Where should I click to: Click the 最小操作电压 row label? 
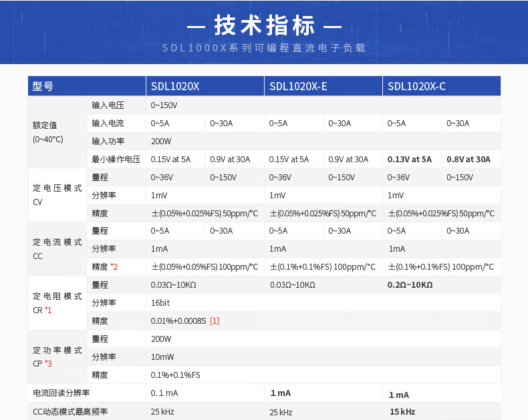tap(116, 160)
